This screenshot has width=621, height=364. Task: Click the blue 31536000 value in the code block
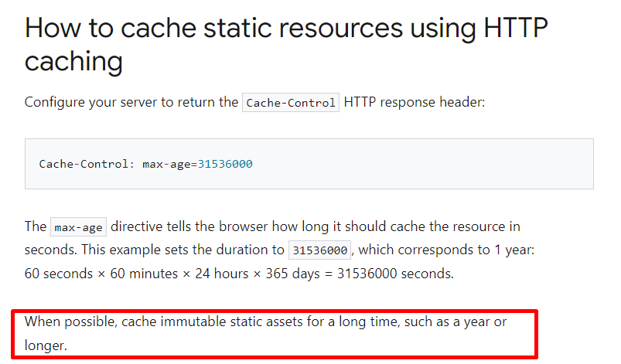[x=225, y=164]
